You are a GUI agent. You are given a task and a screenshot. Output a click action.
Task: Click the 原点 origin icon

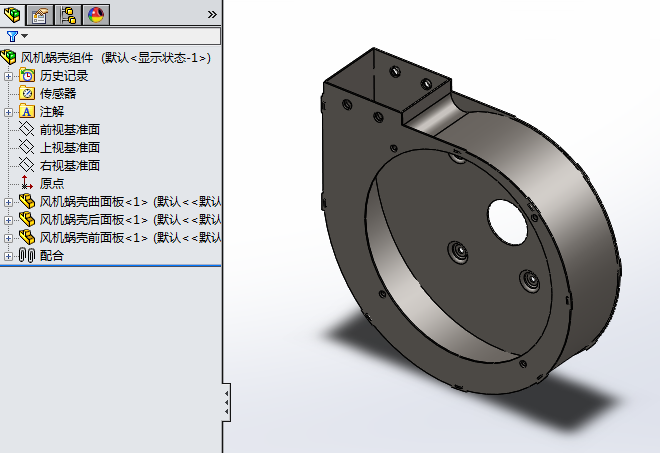[x=27, y=183]
